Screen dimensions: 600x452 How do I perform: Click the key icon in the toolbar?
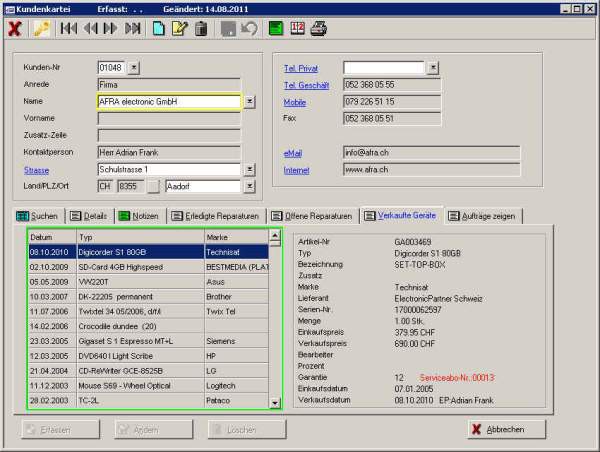point(41,29)
